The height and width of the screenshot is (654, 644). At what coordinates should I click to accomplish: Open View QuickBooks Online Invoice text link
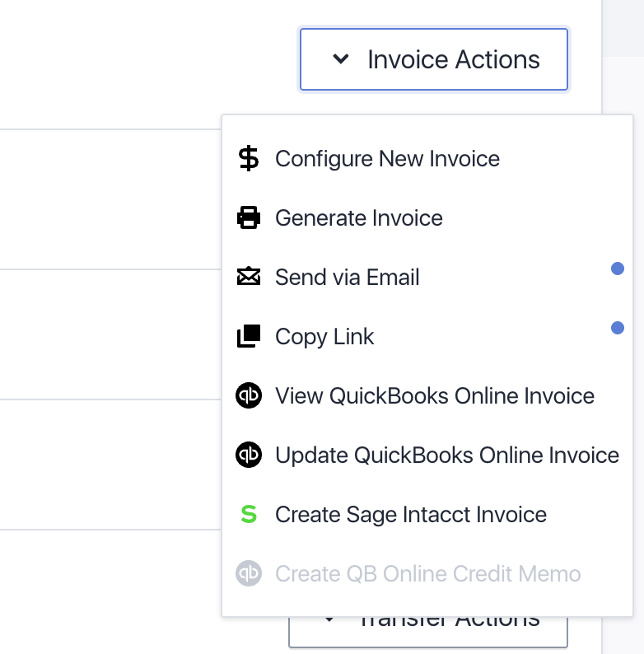tap(434, 396)
